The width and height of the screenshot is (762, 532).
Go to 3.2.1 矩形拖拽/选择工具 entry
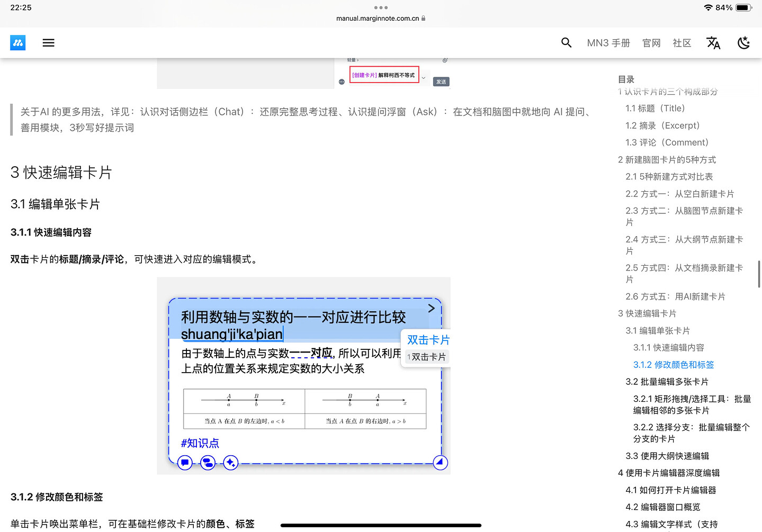point(692,404)
